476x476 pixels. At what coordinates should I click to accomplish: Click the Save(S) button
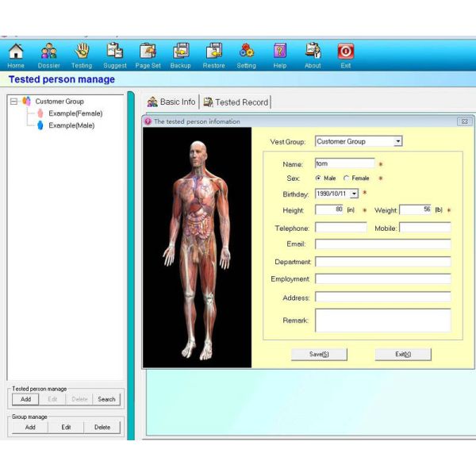319,355
